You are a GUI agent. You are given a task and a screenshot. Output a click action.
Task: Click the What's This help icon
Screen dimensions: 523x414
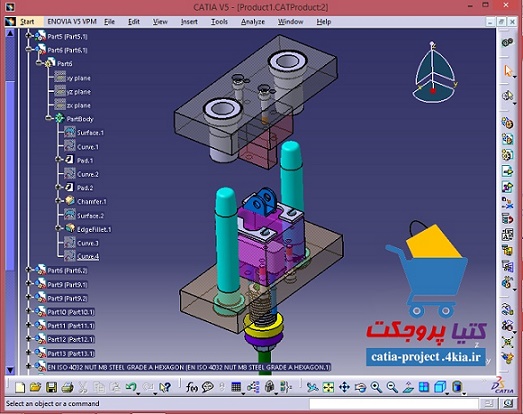pos(165,387)
